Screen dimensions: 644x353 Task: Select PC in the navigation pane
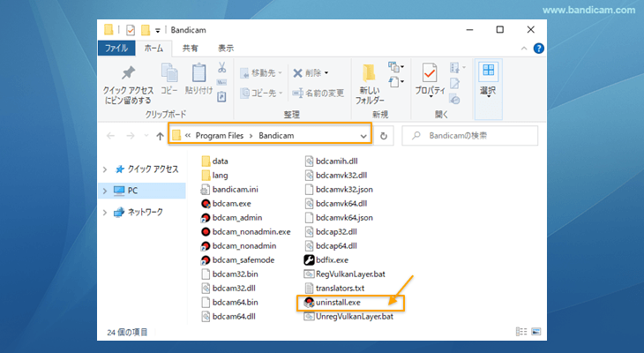click(x=142, y=191)
